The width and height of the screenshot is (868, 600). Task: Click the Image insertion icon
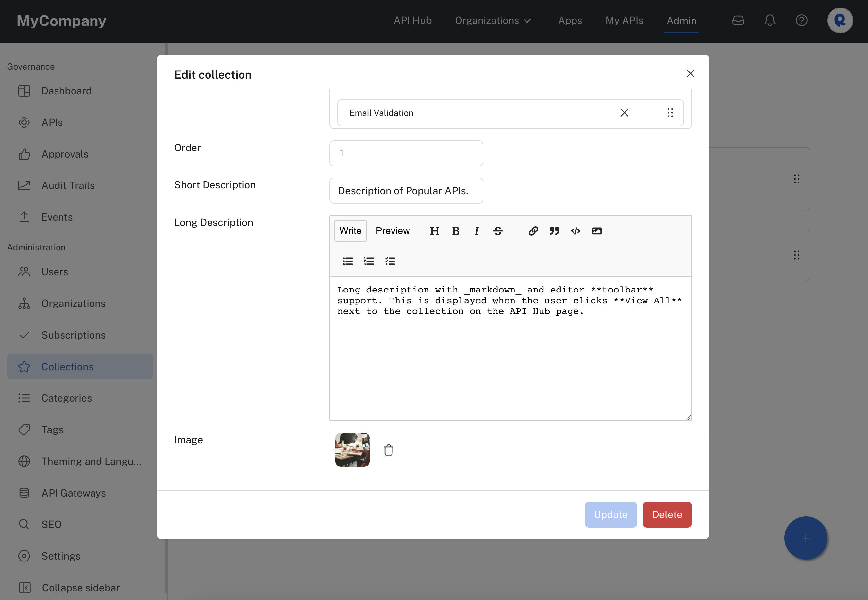[x=595, y=230]
